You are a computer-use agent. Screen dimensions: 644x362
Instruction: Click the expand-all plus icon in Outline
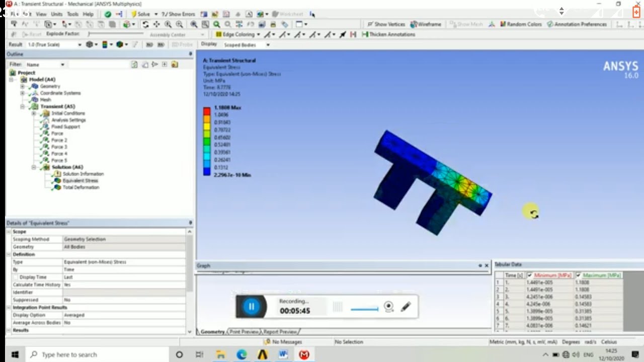tap(165, 64)
